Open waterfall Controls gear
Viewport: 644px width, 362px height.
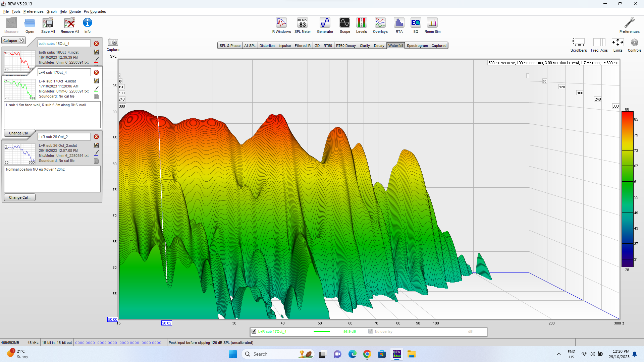[634, 43]
